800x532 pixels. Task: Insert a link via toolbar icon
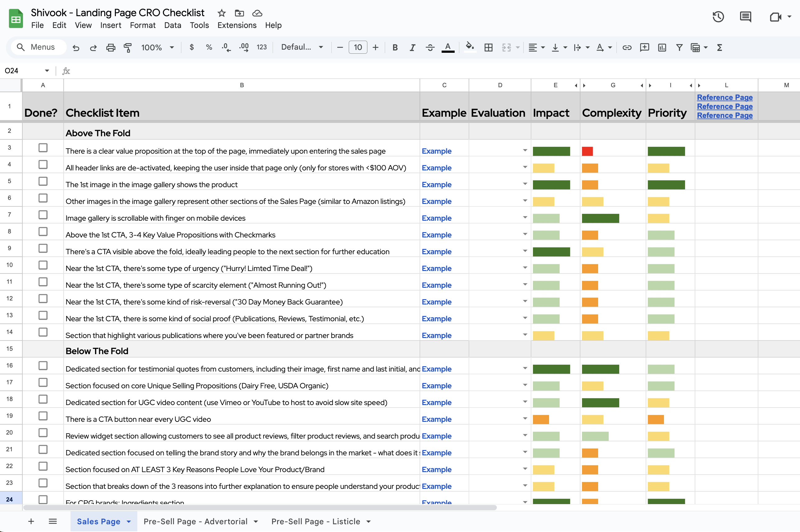pyautogui.click(x=627, y=47)
